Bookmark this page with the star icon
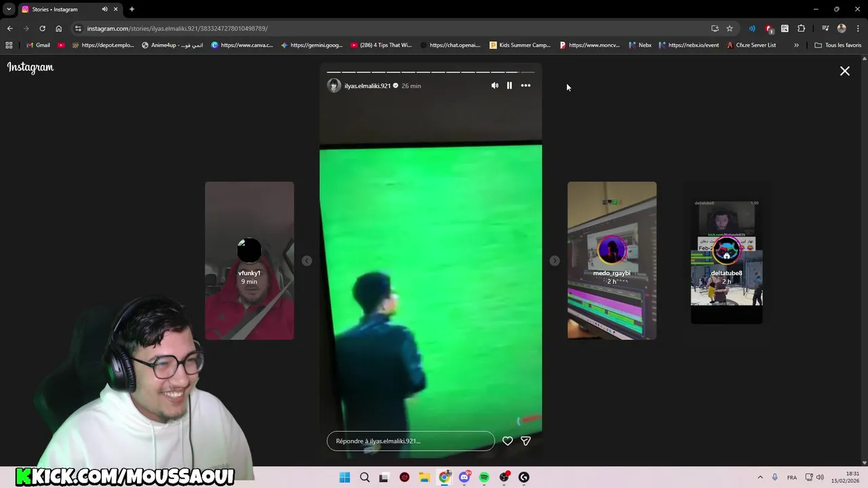The width and height of the screenshot is (868, 488). point(730,28)
